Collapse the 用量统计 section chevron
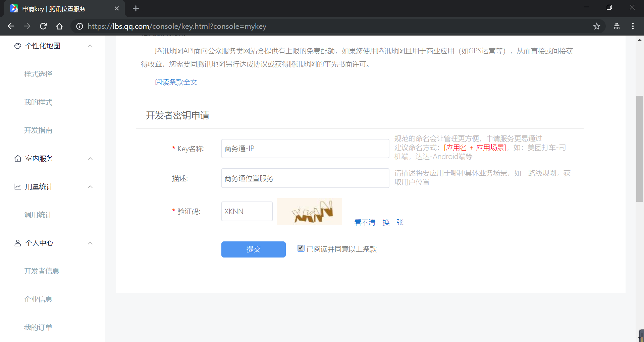This screenshot has width=644, height=342. pos(90,186)
